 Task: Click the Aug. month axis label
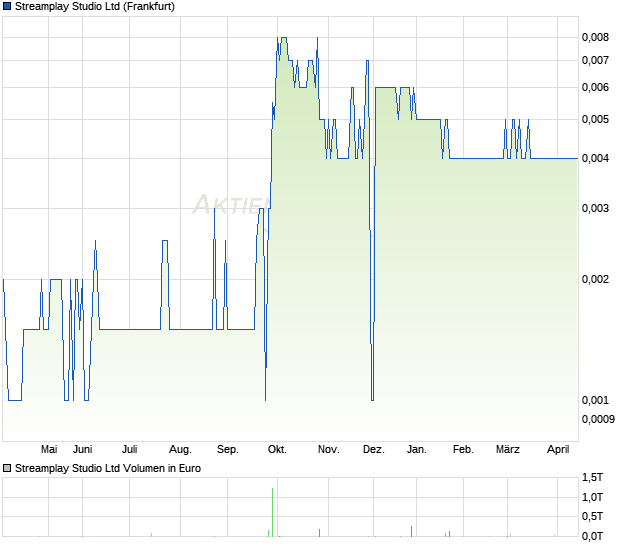pyautogui.click(x=180, y=450)
